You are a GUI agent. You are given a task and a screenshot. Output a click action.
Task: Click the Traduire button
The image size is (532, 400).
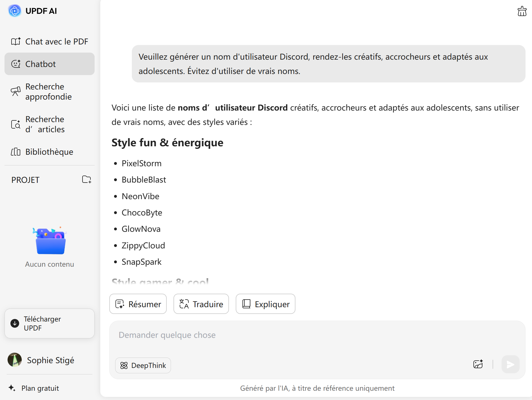pyautogui.click(x=201, y=304)
